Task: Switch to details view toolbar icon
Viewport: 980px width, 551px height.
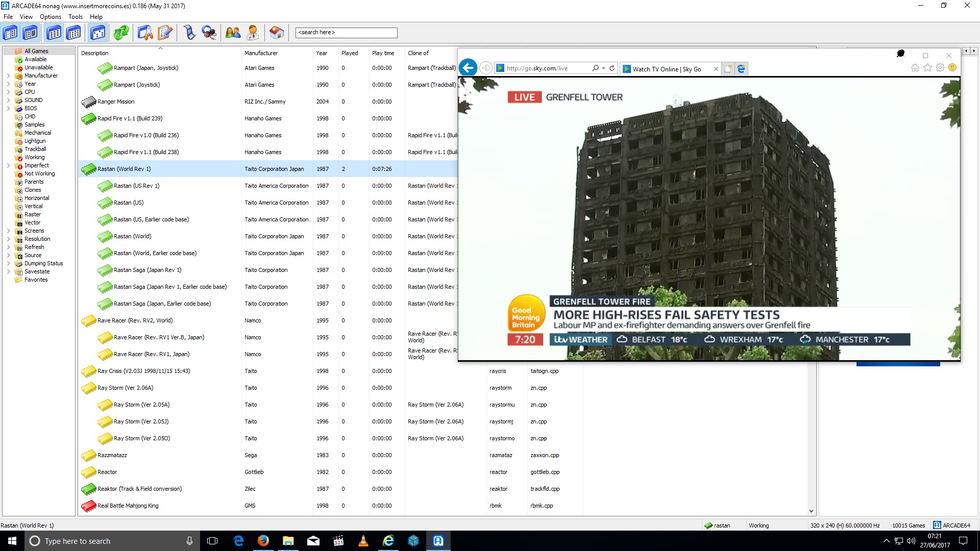Action: 54,33
